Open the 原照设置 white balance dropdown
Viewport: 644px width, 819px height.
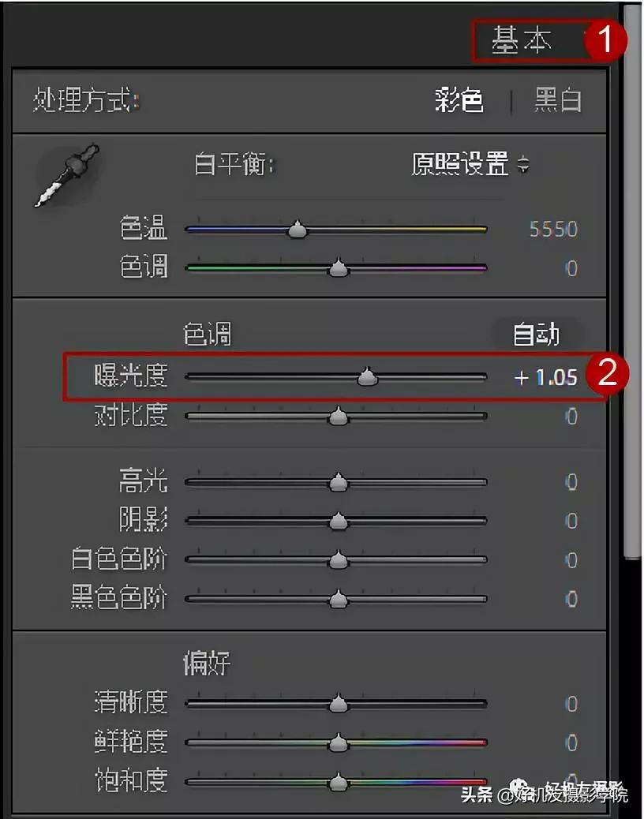click(470, 164)
